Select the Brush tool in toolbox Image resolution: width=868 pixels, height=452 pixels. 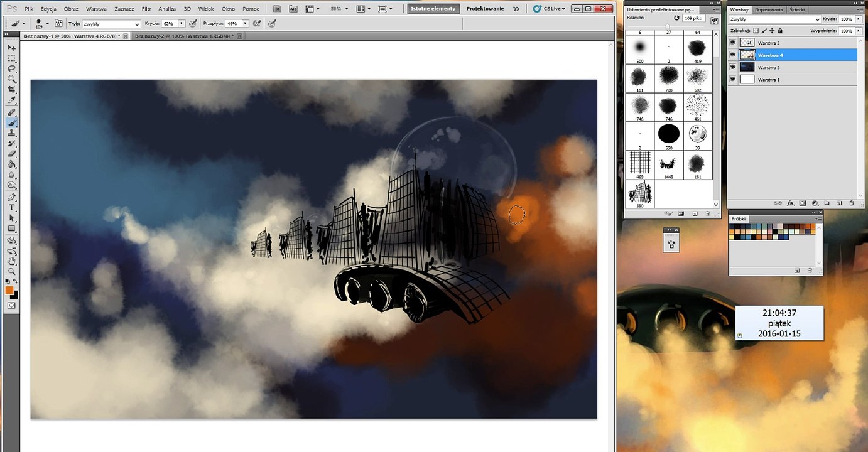(11, 124)
